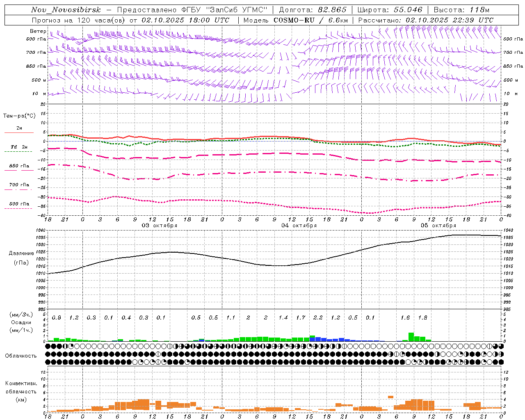Click the '1.6' precipitation value
The image size is (525, 420).
coord(405,318)
